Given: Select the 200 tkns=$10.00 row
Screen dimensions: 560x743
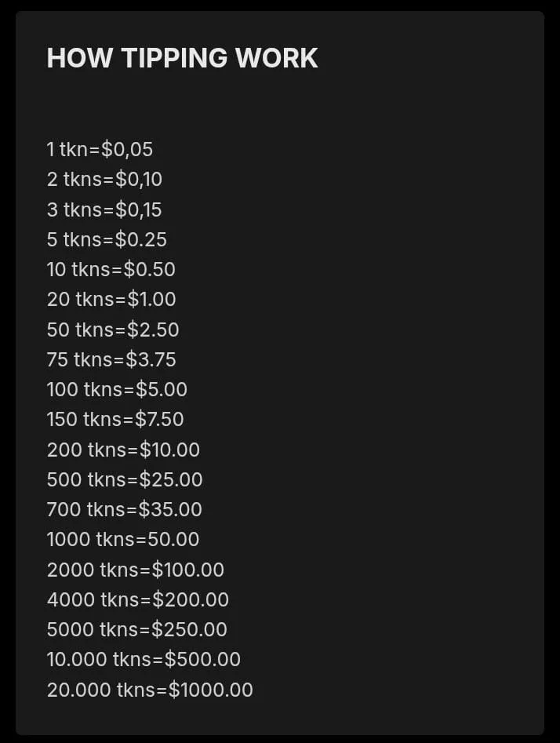Looking at the screenshot, I should (x=123, y=450).
